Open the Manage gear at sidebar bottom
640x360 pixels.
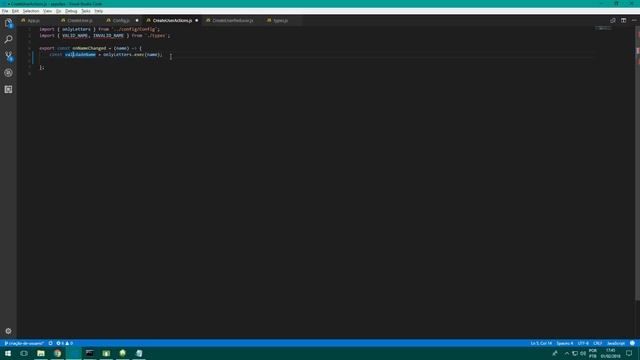8,331
